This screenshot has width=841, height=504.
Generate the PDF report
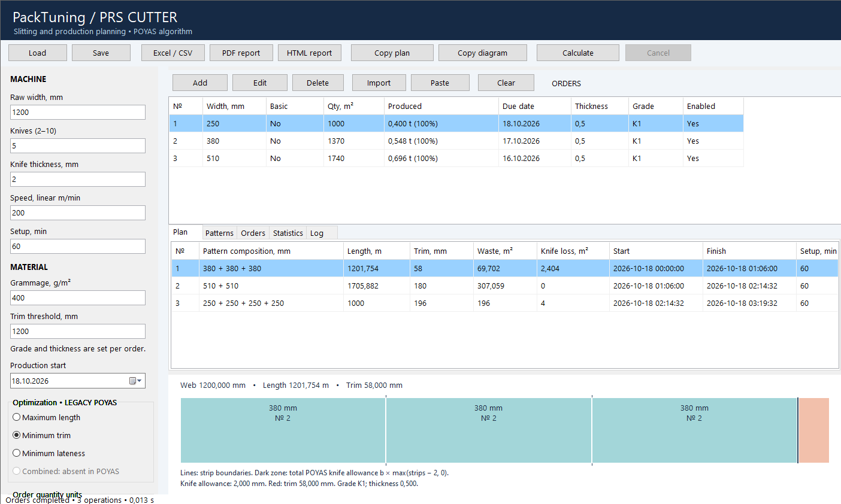click(x=241, y=53)
